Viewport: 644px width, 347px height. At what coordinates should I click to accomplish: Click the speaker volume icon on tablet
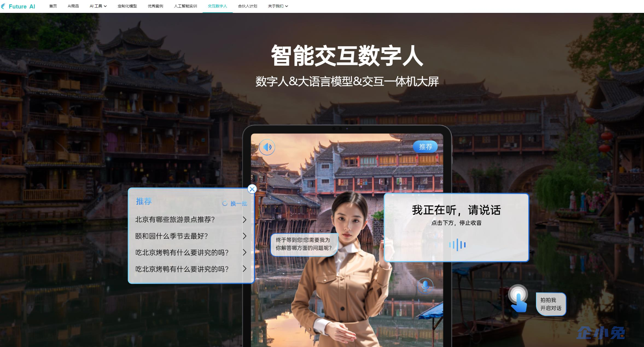(267, 147)
